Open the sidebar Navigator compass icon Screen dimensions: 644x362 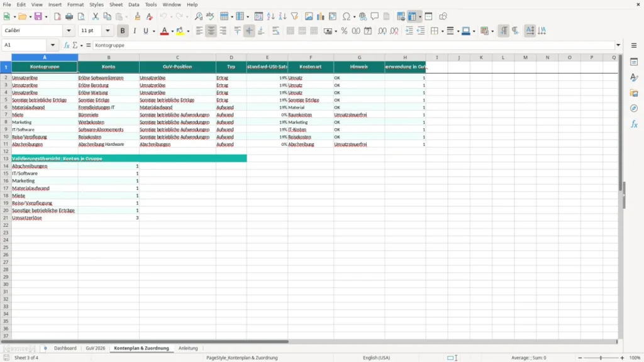634,108
